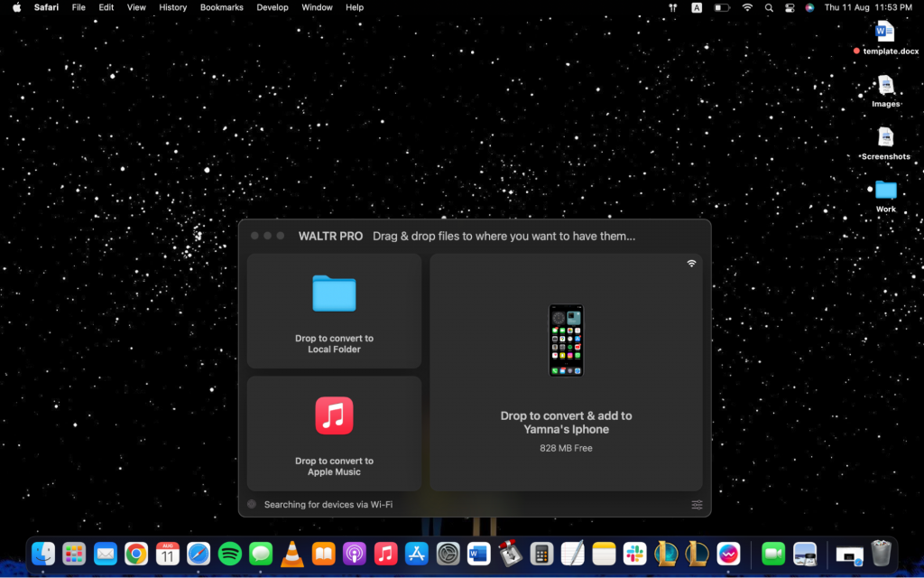Select the Images desktop item
The width and height of the screenshot is (924, 578).
886,91
